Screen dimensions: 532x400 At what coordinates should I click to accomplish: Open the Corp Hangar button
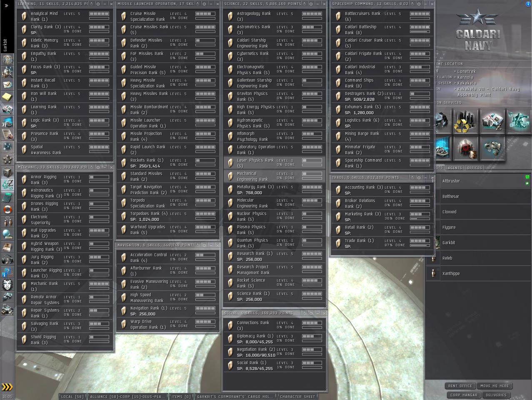pyautogui.click(x=464, y=395)
